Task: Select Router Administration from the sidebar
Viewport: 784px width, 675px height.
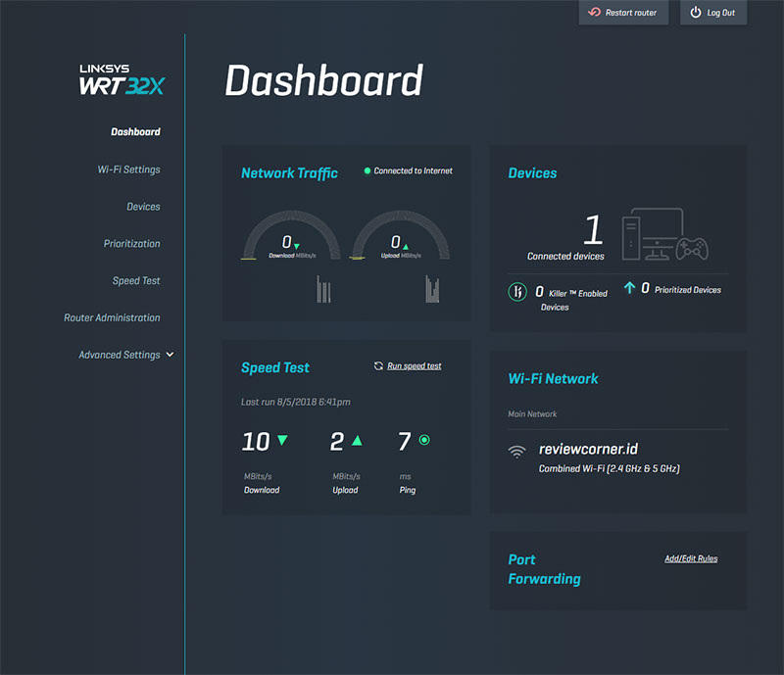Action: point(112,317)
